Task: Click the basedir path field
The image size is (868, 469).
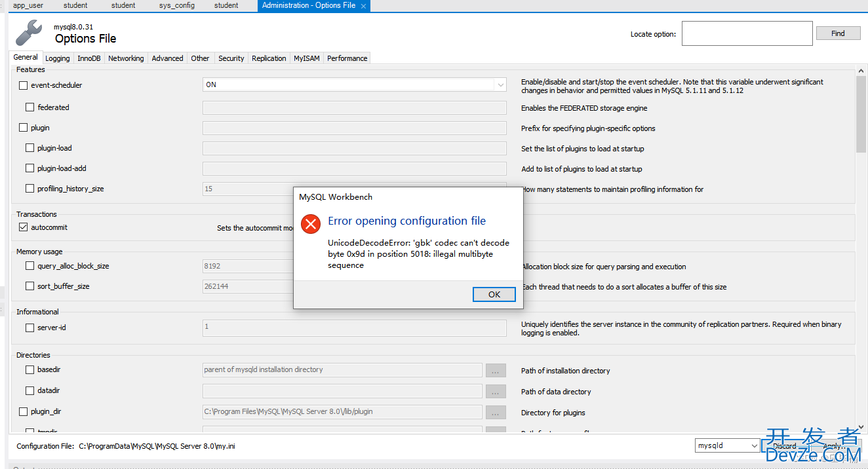Action: point(342,370)
